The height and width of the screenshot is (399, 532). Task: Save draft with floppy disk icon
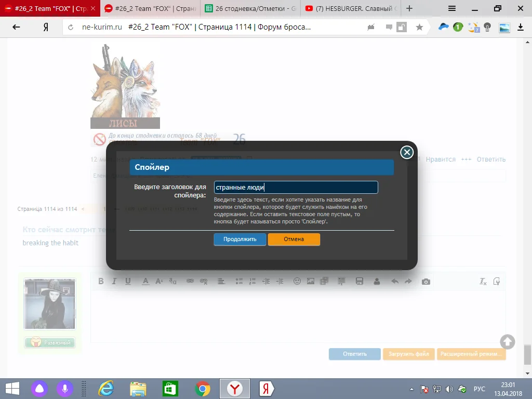click(x=360, y=281)
